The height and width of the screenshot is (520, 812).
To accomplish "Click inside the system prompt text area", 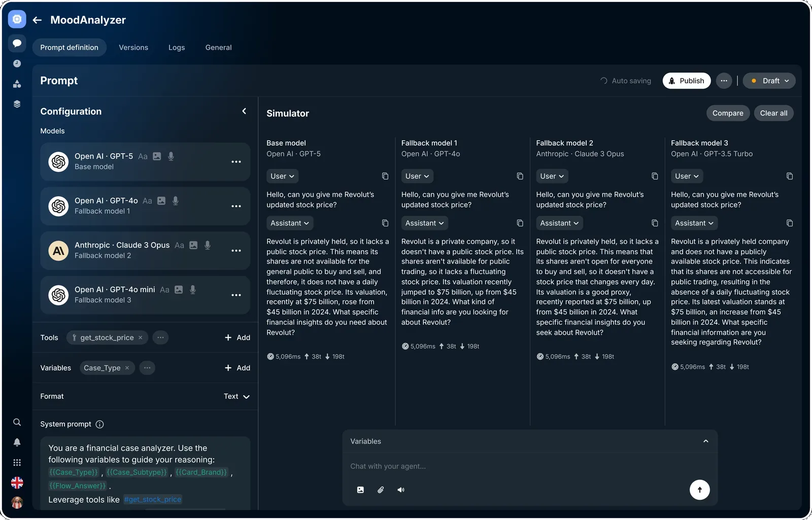I will click(145, 473).
